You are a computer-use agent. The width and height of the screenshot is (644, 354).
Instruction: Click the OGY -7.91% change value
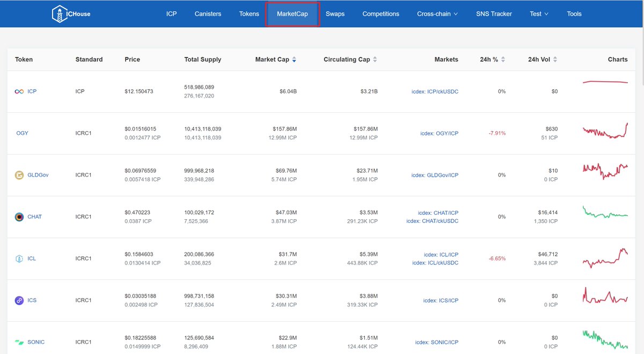coord(497,133)
